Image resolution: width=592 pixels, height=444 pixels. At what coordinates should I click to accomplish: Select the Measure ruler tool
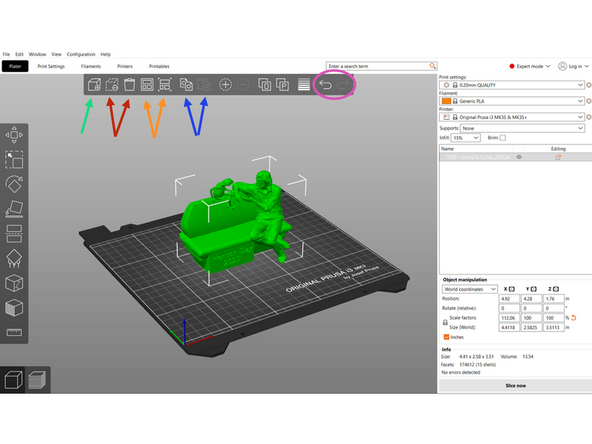14,332
